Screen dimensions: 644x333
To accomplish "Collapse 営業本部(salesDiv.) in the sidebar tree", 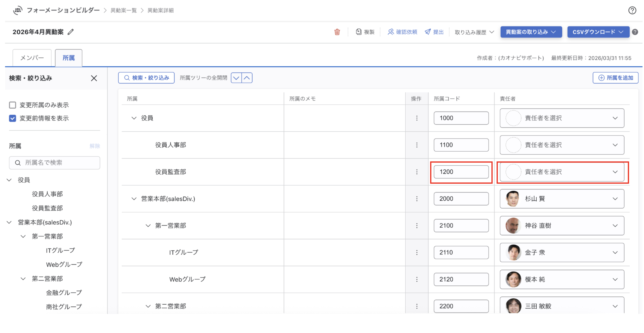I will click(x=9, y=222).
